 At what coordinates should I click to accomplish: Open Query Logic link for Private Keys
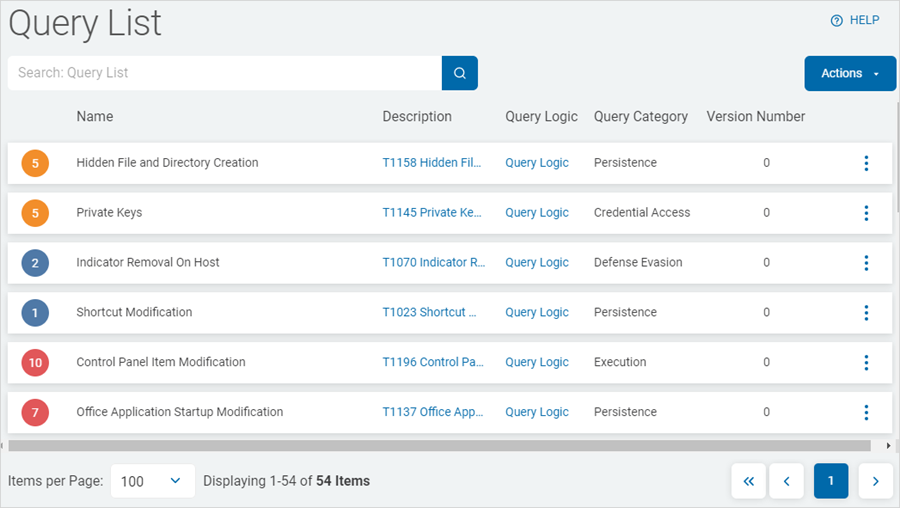[537, 213]
